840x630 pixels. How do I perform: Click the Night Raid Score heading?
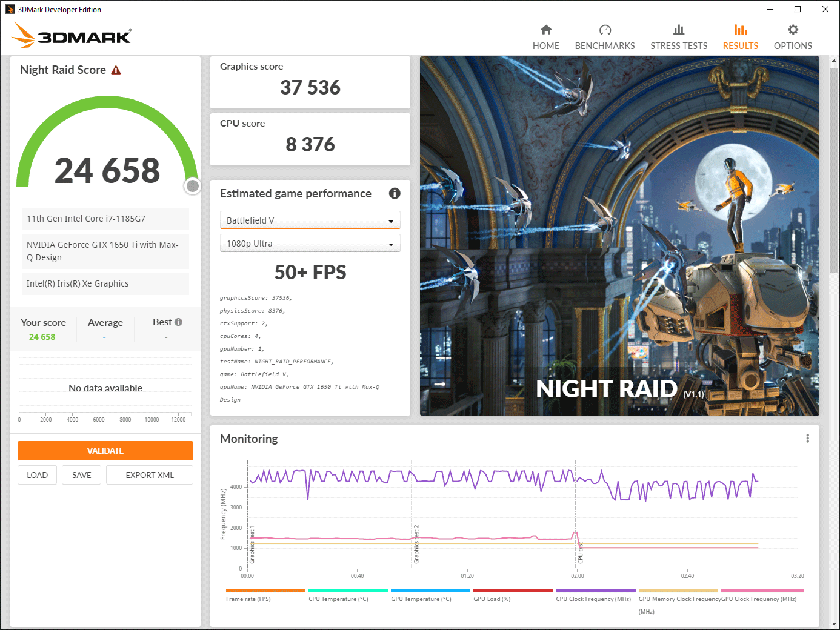63,70
